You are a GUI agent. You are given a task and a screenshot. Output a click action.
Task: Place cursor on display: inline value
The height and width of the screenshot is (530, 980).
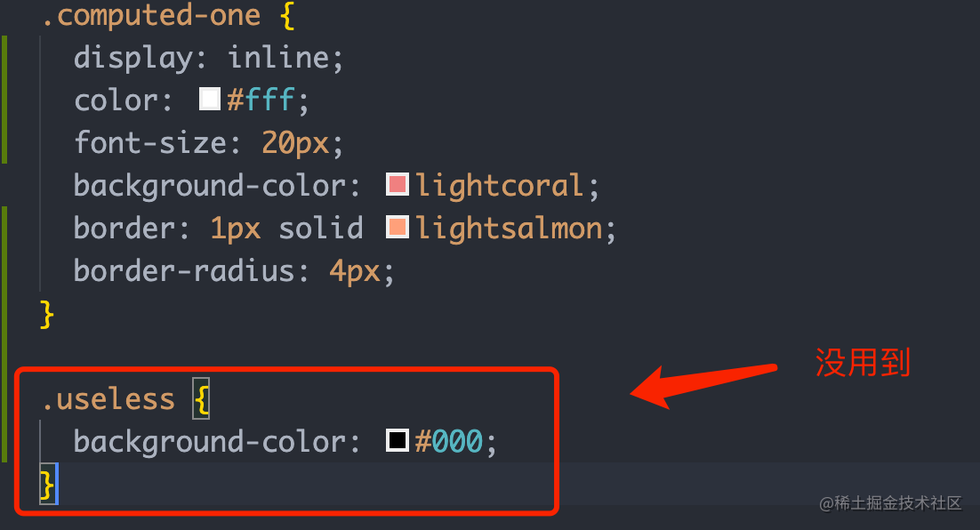click(x=278, y=58)
